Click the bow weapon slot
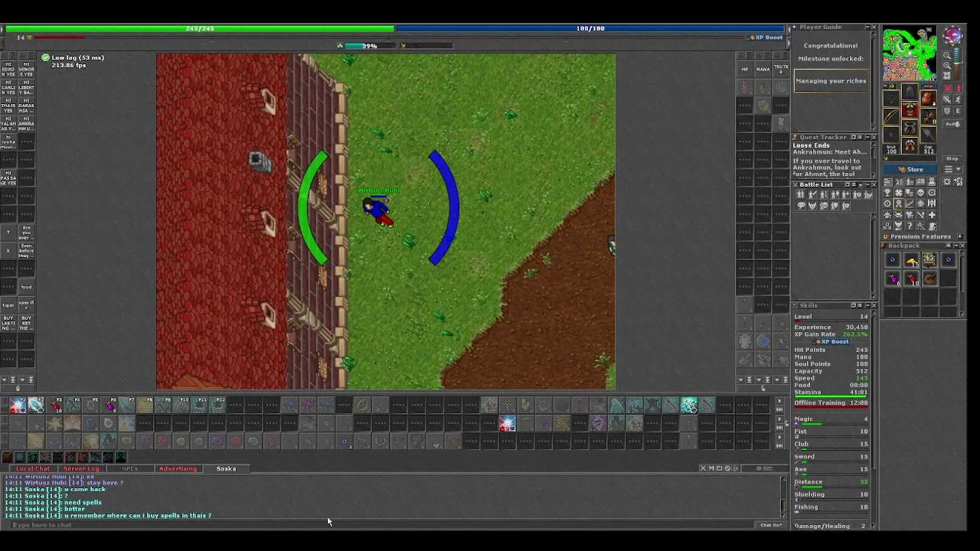This screenshot has height=551, width=980. pyautogui.click(x=891, y=116)
